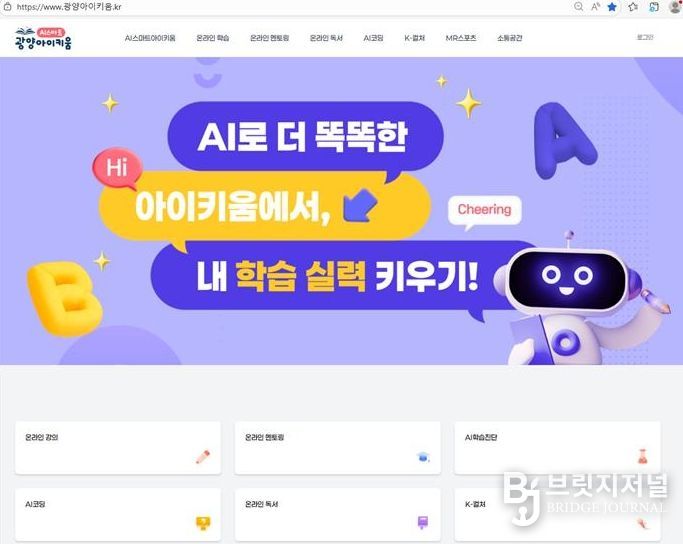
Task: Open the Read Aloud icon in address bar
Action: coord(595,7)
